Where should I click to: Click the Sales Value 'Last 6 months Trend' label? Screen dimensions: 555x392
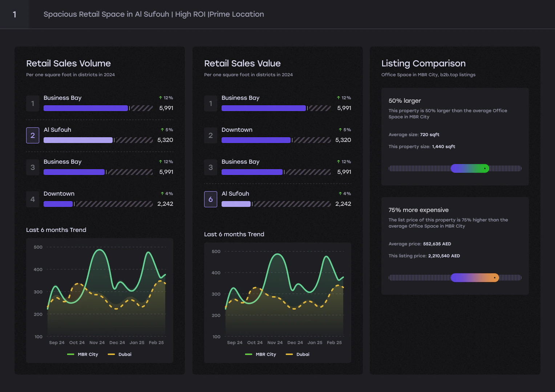[234, 234]
